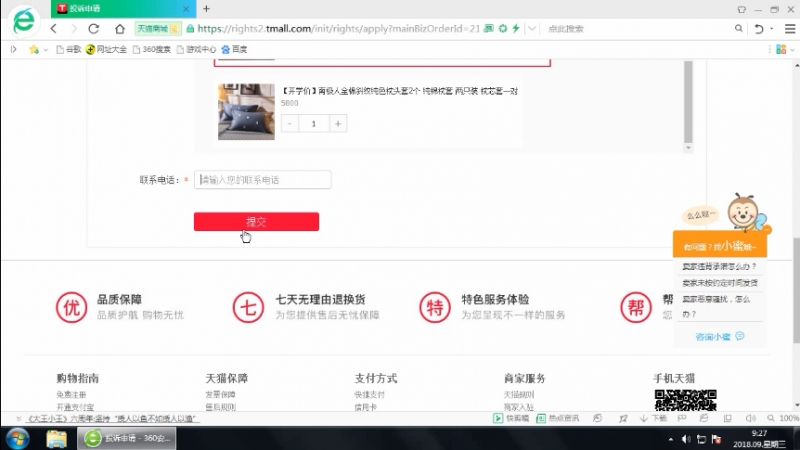Click the news ticker headline in the status bar
The height and width of the screenshot is (450, 800).
click(112, 418)
